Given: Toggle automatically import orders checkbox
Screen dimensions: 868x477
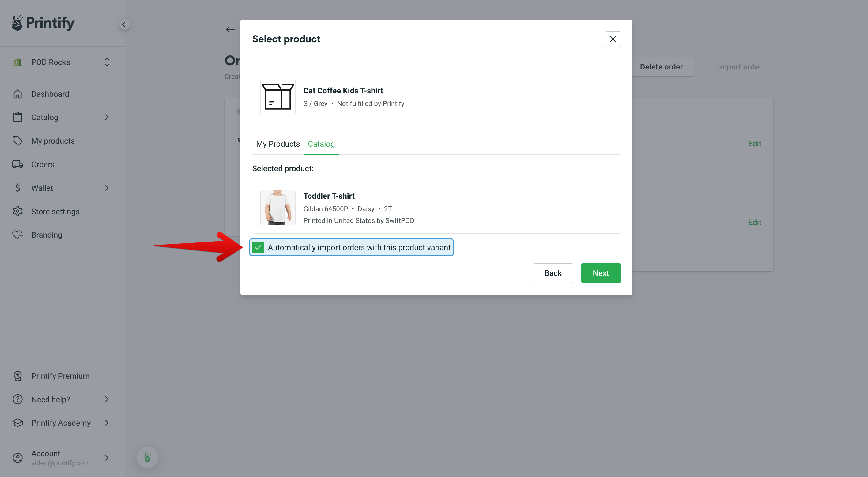Looking at the screenshot, I should (x=257, y=247).
